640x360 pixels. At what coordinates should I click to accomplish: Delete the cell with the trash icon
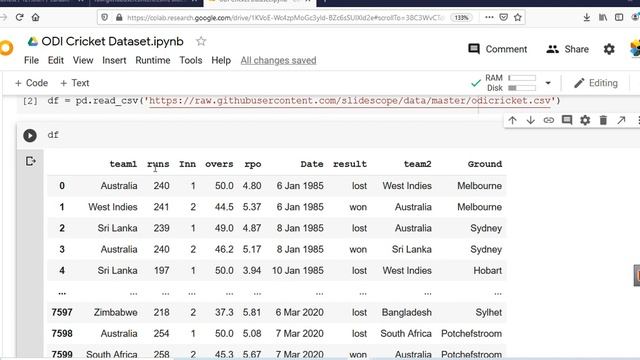coord(603,120)
